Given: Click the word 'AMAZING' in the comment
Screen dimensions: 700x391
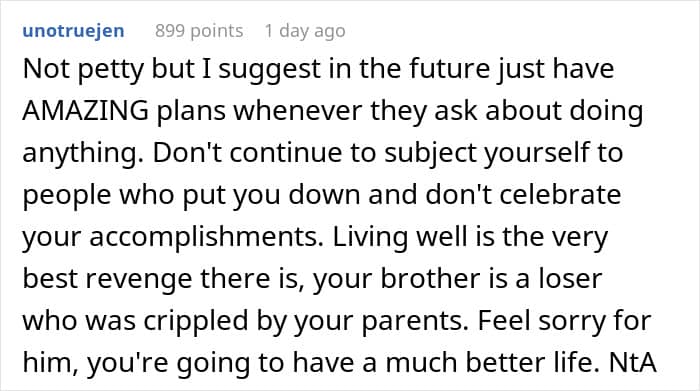Looking at the screenshot, I should [85, 111].
